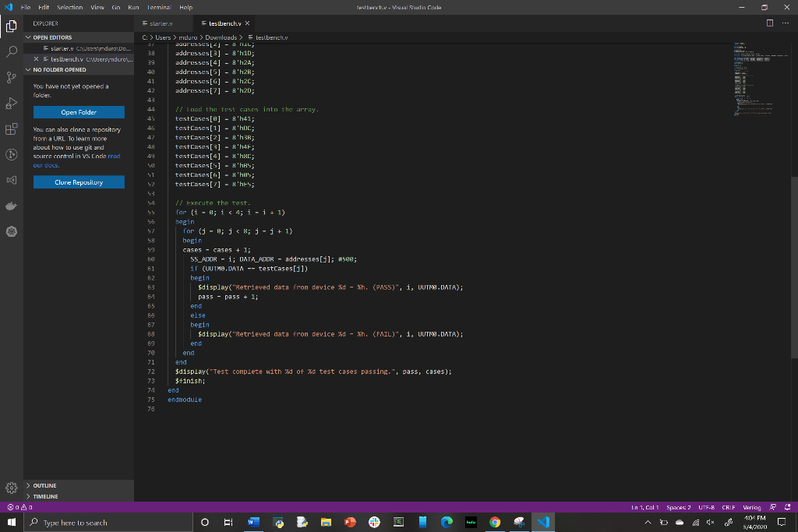The height and width of the screenshot is (532, 798).
Task: Collapse the Open Editors section
Action: point(79,37)
